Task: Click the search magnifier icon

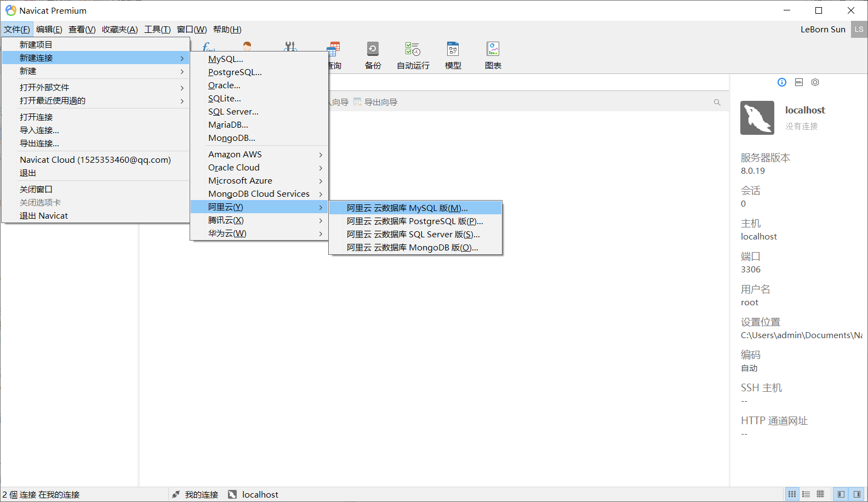Action: point(717,102)
